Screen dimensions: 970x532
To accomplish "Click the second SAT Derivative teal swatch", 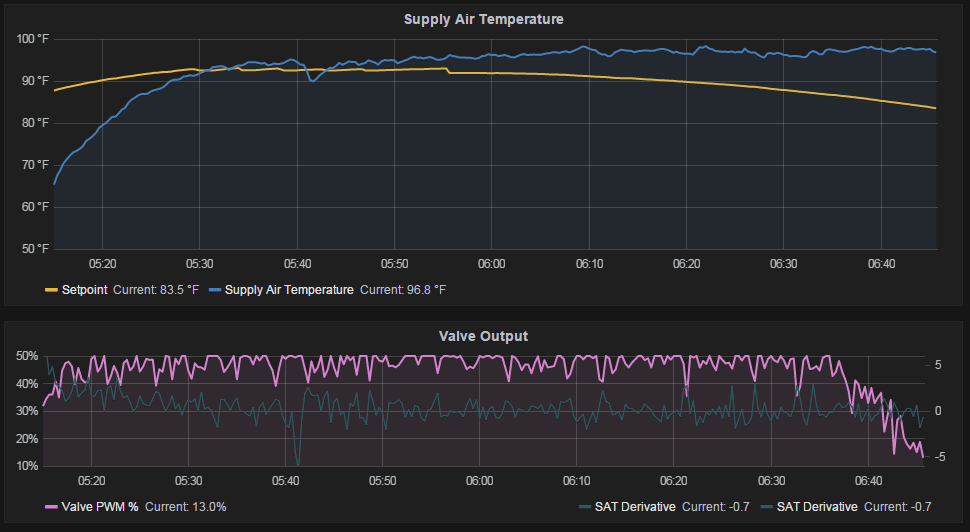I will point(767,507).
